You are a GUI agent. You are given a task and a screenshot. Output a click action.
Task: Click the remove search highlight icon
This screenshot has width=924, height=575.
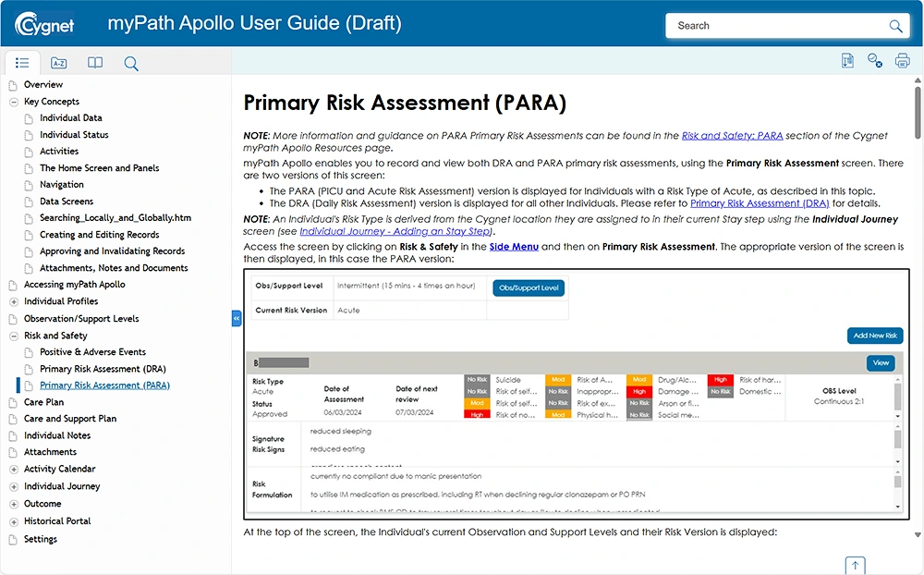click(x=875, y=61)
